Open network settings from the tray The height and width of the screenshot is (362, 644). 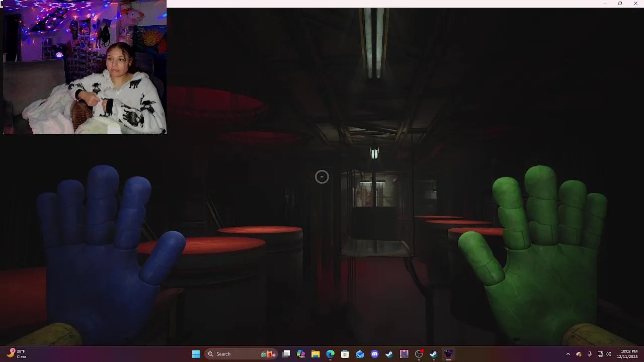click(x=600, y=354)
